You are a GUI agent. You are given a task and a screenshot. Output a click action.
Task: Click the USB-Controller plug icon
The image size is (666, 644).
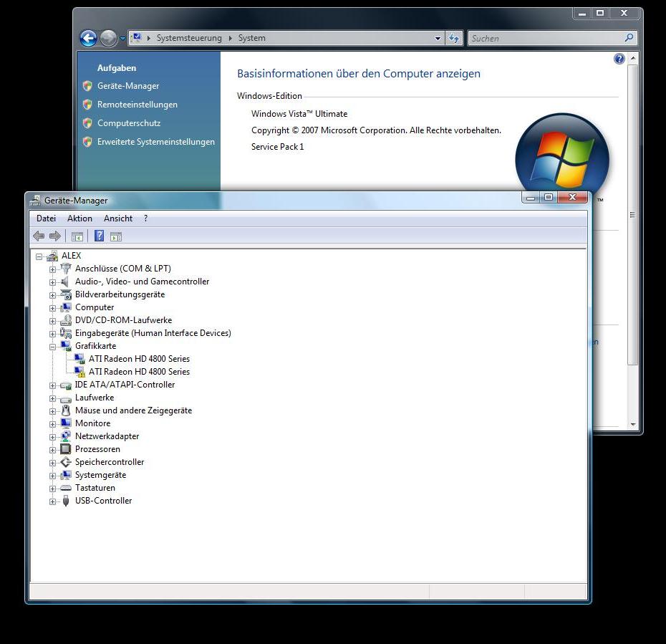pyautogui.click(x=66, y=501)
